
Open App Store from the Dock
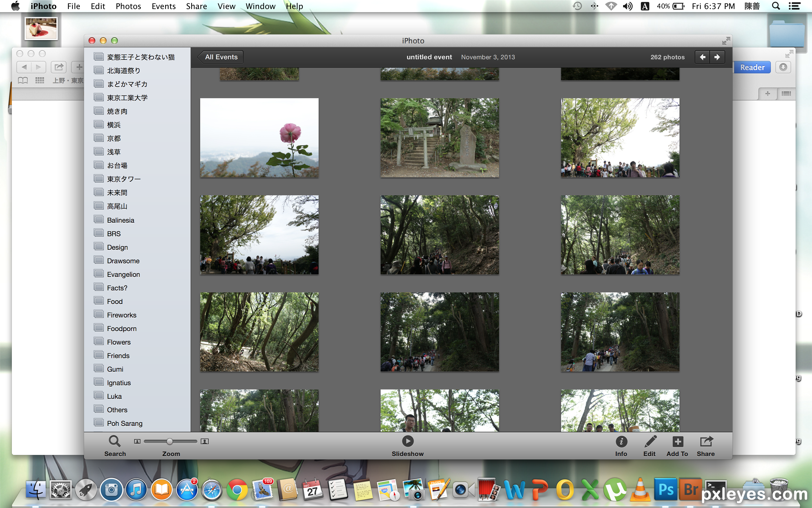point(187,490)
